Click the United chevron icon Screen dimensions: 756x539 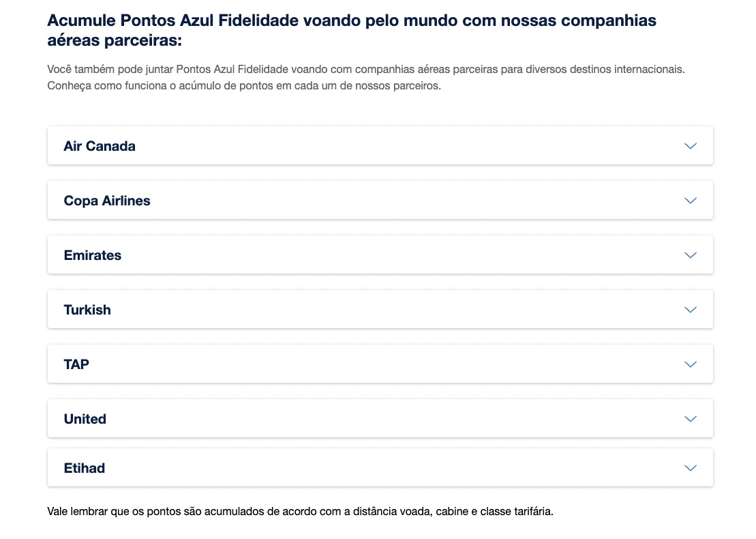[x=691, y=418]
